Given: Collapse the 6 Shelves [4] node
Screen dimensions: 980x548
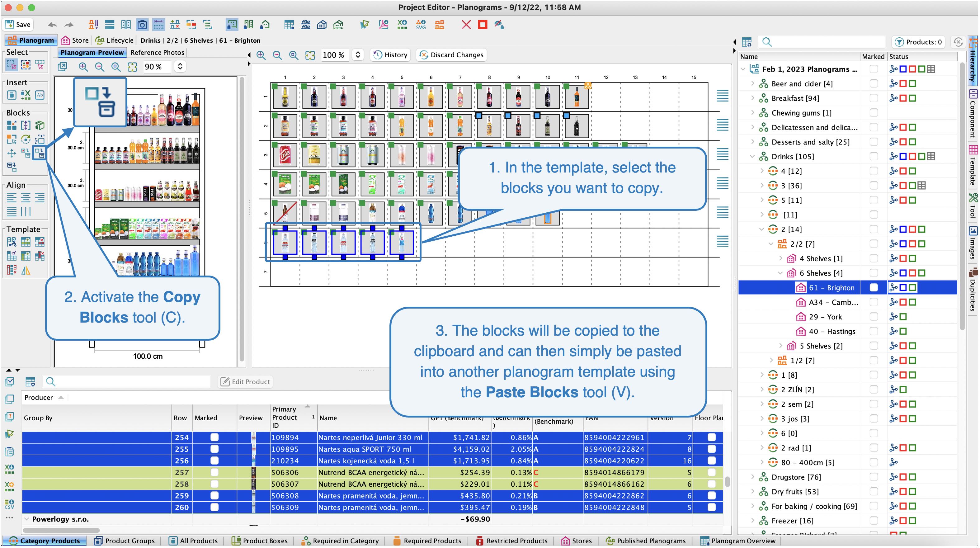Looking at the screenshot, I should 781,273.
